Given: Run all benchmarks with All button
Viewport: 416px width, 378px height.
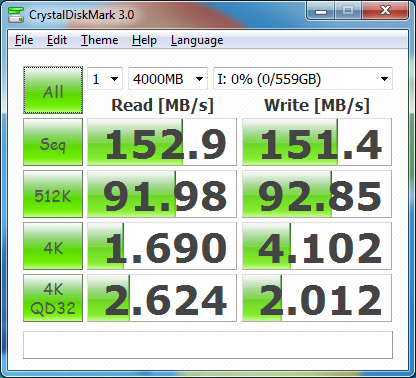Looking at the screenshot, I should (x=53, y=90).
